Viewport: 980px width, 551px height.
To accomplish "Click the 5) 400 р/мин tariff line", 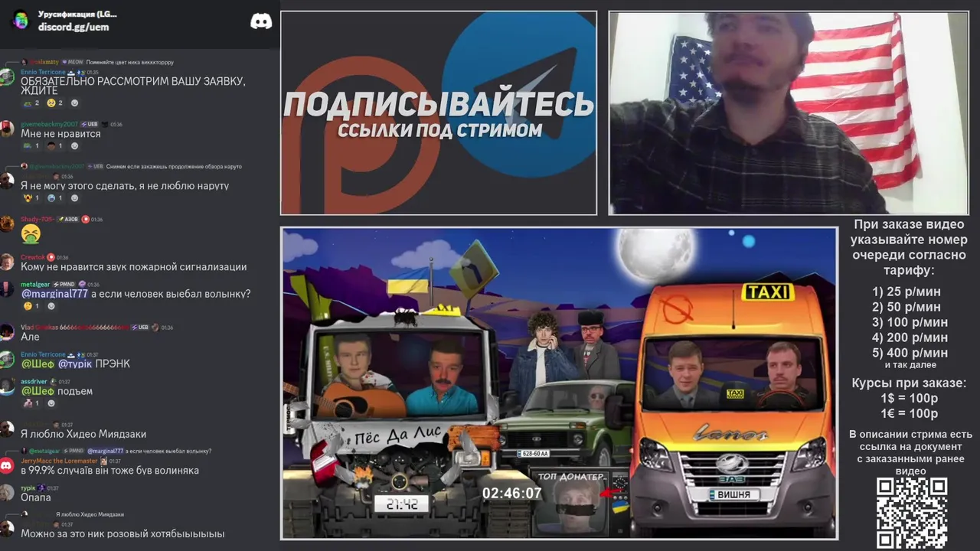I will 910,353.
